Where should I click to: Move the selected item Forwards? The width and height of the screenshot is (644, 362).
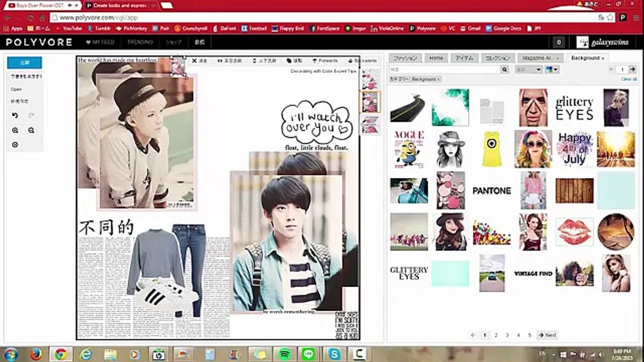click(x=325, y=61)
